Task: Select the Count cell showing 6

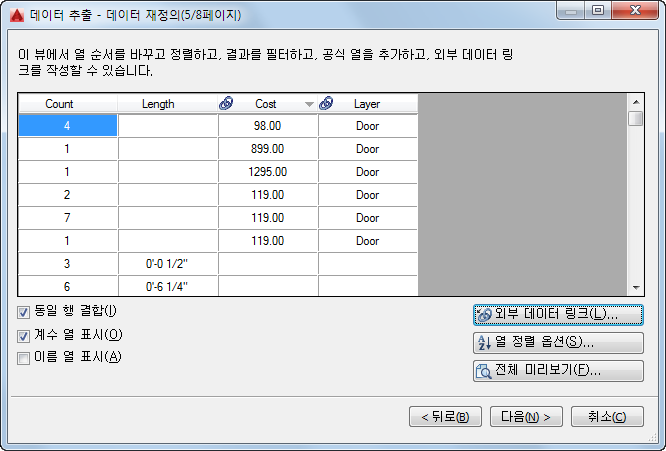Action: (68, 286)
